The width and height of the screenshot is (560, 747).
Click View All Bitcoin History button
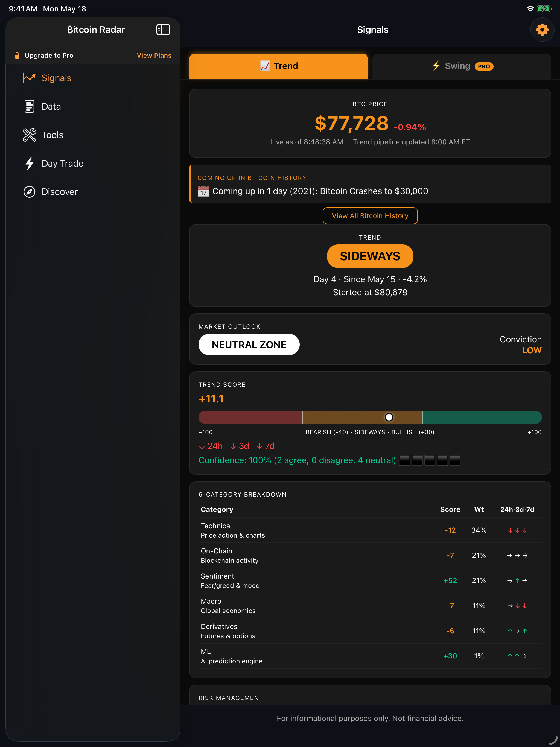[x=370, y=216]
